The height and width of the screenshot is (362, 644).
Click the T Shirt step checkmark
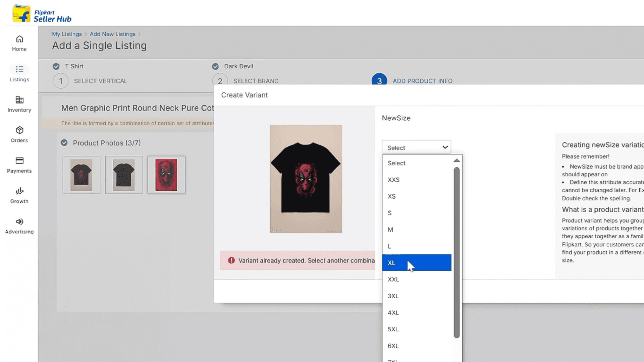(x=56, y=66)
